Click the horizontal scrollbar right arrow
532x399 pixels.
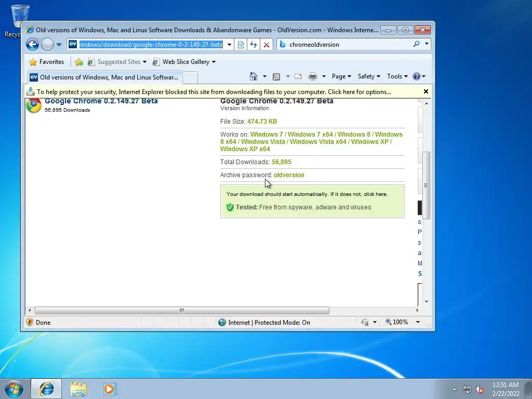click(x=417, y=310)
